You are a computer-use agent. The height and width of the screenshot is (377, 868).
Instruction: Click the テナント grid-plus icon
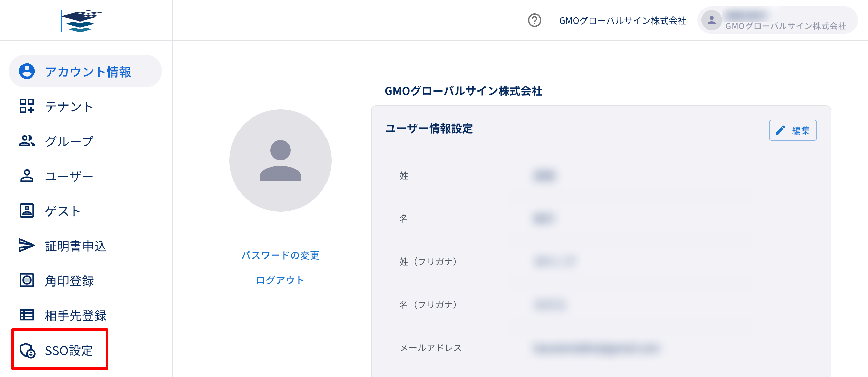coord(27,106)
